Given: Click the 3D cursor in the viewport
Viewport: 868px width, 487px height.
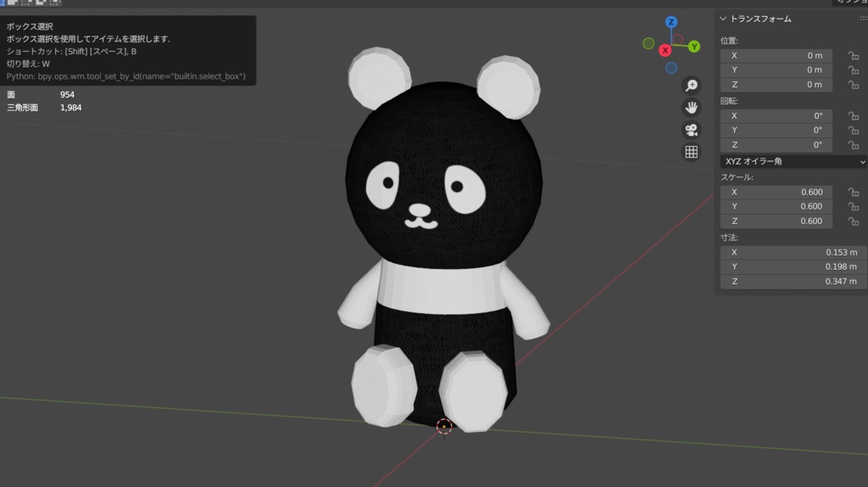Looking at the screenshot, I should click(x=444, y=426).
